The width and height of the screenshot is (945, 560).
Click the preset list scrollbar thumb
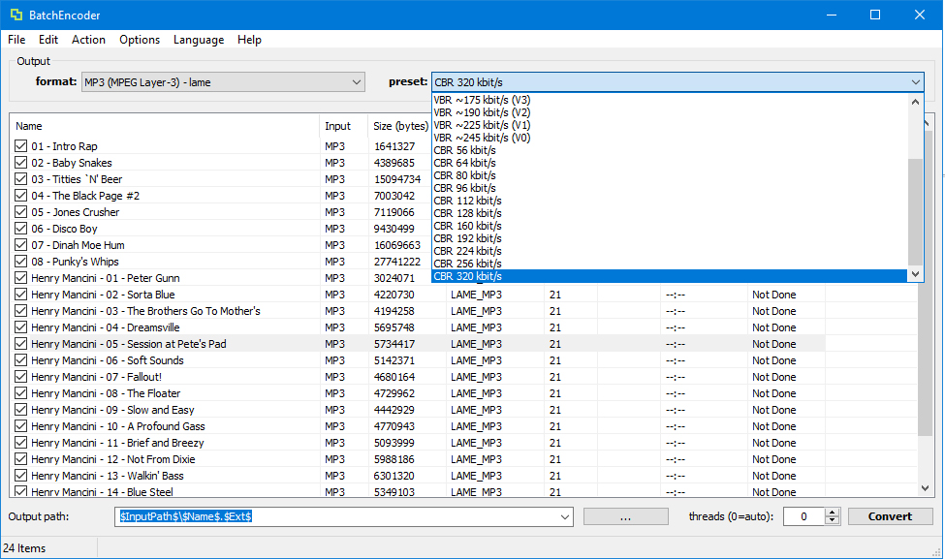point(916,211)
